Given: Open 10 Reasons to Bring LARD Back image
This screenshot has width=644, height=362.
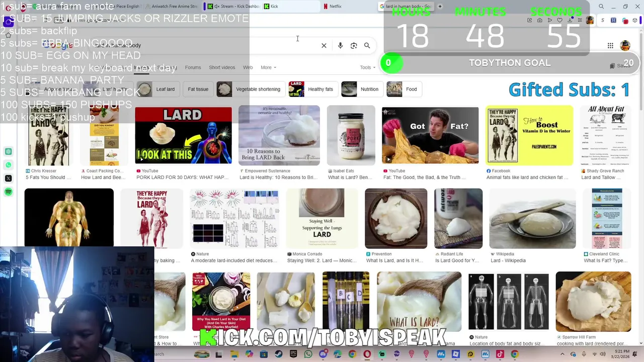Looking at the screenshot, I should [279, 135].
